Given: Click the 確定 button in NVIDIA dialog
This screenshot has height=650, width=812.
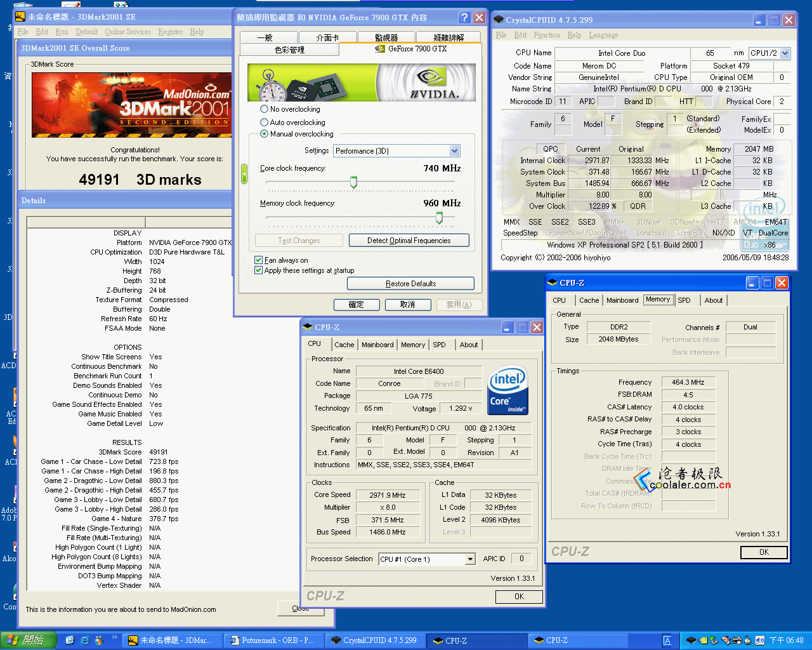Looking at the screenshot, I should coord(356,305).
